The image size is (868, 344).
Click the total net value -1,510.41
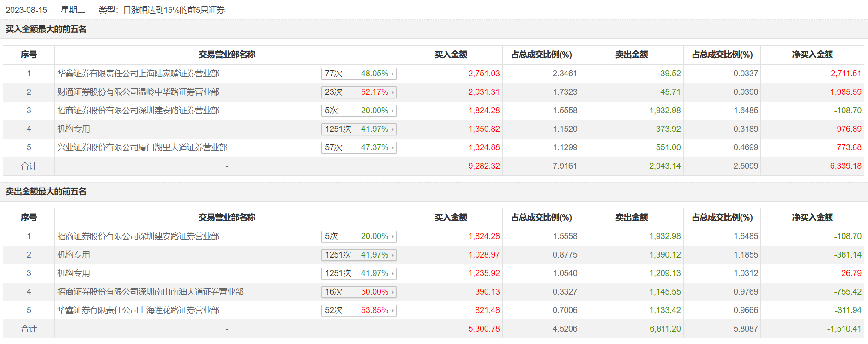pos(844,329)
